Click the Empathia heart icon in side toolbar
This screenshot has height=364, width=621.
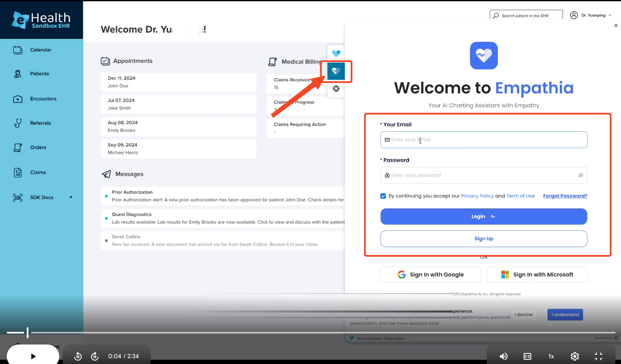point(336,71)
